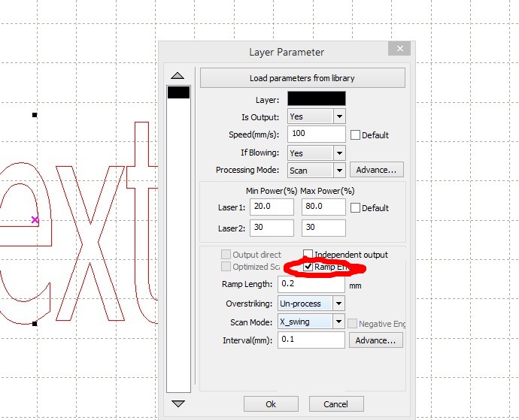Image resolution: width=519 pixels, height=420 pixels.
Task: Open the Is Output dropdown
Action: [339, 116]
